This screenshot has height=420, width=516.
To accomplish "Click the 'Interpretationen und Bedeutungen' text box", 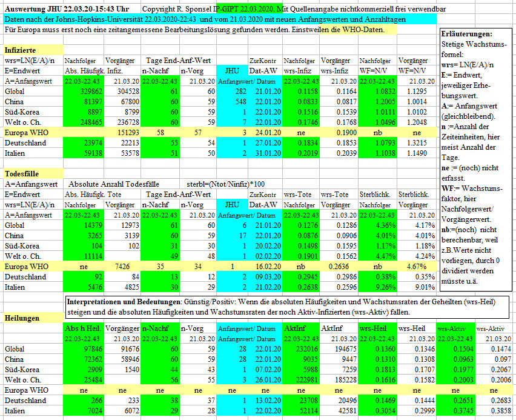I will pos(287,307).
